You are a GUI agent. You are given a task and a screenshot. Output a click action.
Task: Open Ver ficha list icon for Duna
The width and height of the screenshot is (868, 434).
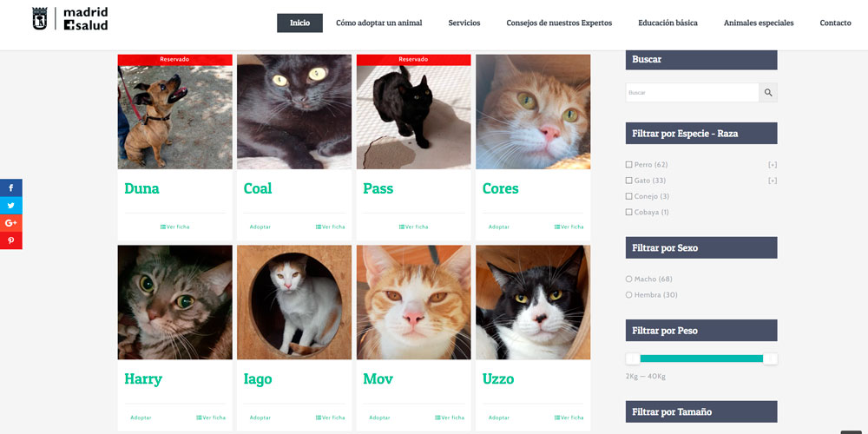pos(163,227)
